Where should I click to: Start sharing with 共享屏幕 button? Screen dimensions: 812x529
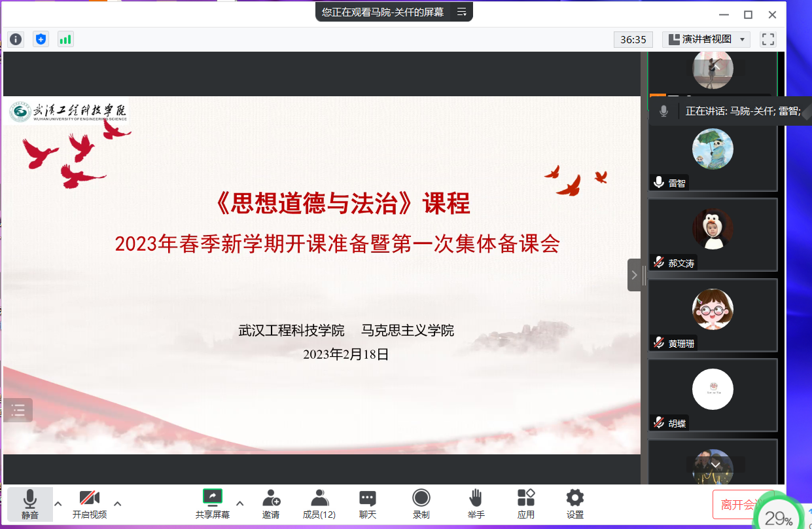click(x=213, y=504)
